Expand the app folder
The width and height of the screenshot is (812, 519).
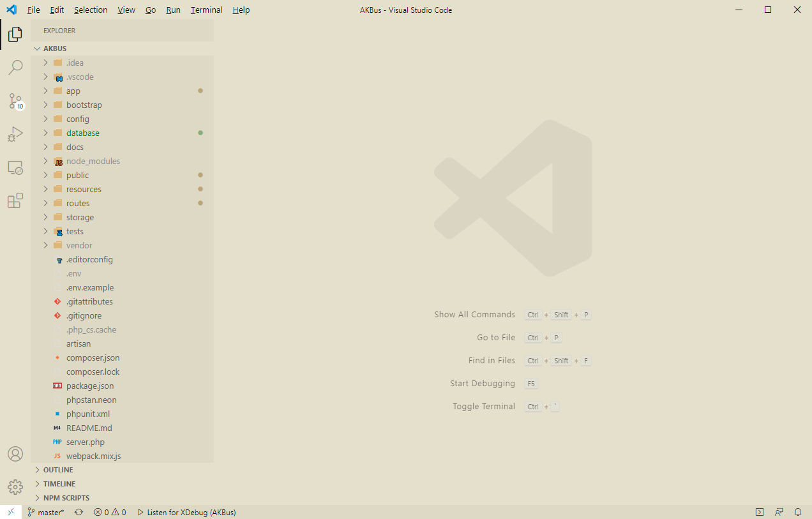(x=123, y=91)
